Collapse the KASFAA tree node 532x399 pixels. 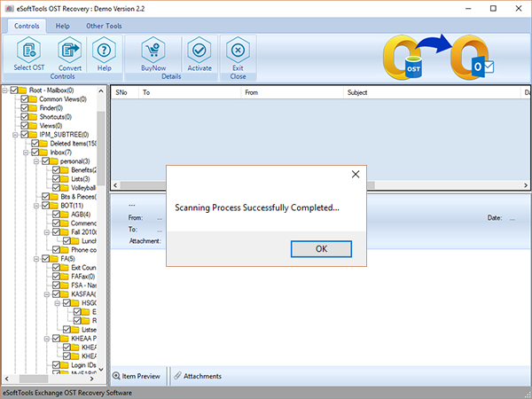click(x=47, y=294)
